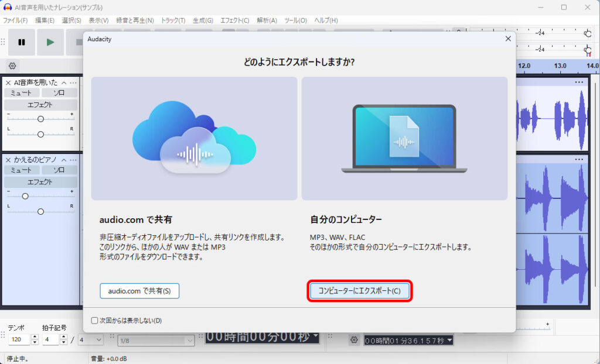The image size is (600, 364).
Task: Click the time signature numerator field
Action: point(51,339)
